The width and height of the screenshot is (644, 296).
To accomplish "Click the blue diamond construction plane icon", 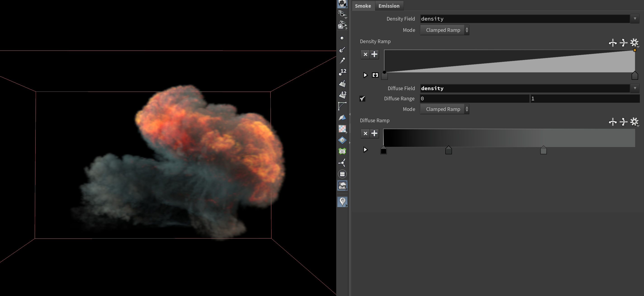I will tap(342, 140).
